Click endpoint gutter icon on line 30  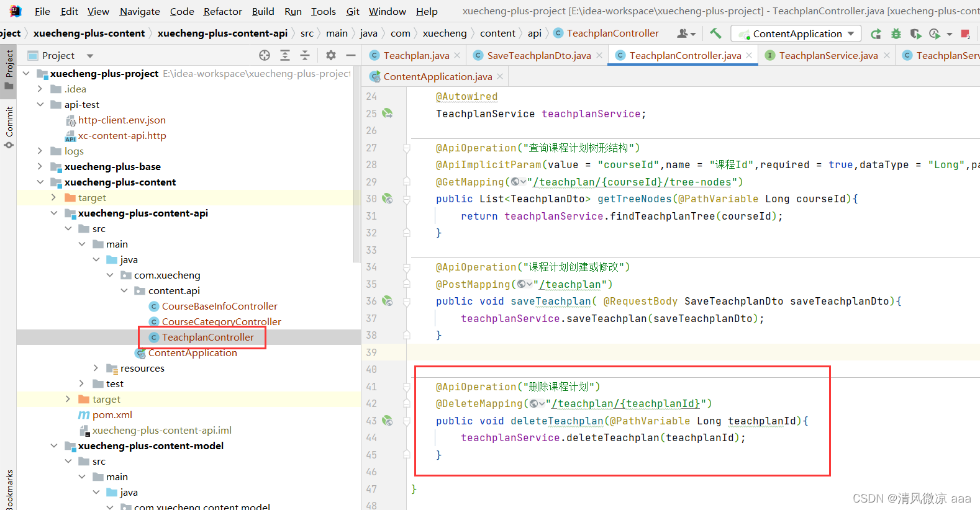click(388, 199)
